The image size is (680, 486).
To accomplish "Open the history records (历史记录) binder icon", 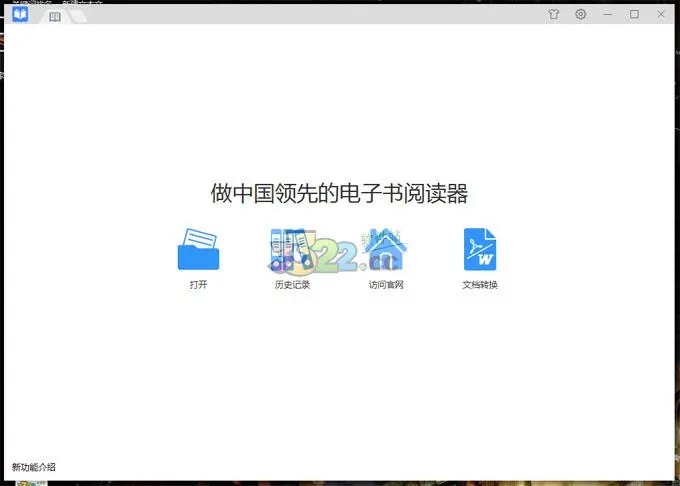I will click(291, 249).
